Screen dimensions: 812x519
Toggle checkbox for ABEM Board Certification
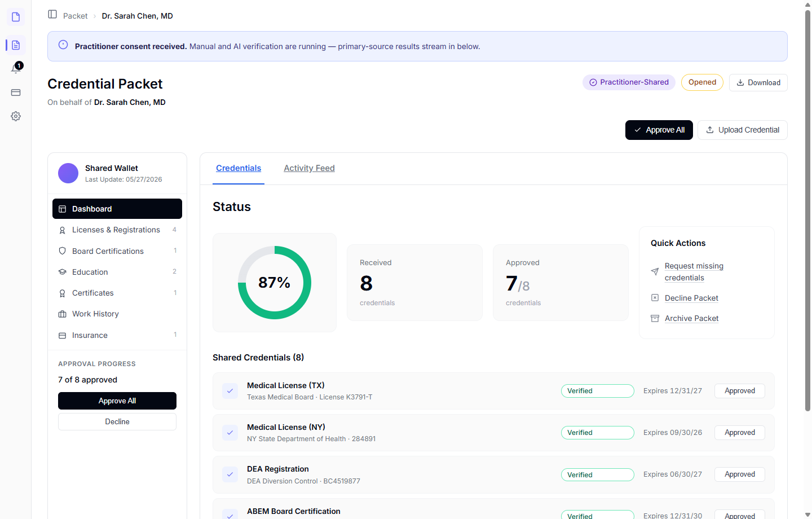[x=230, y=516]
